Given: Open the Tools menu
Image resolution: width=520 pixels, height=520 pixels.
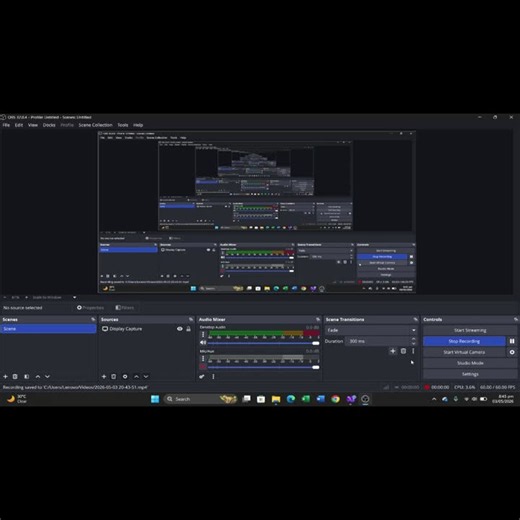Looking at the screenshot, I should coord(123,125).
